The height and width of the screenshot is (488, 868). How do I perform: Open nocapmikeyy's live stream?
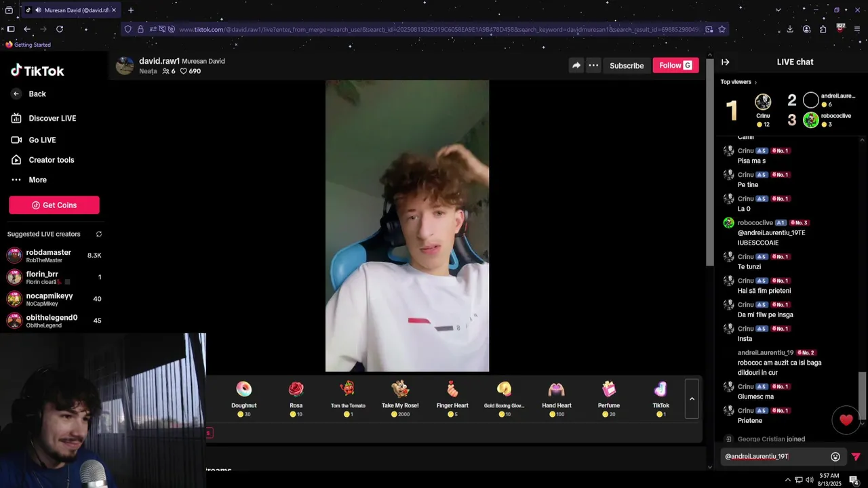click(54, 299)
